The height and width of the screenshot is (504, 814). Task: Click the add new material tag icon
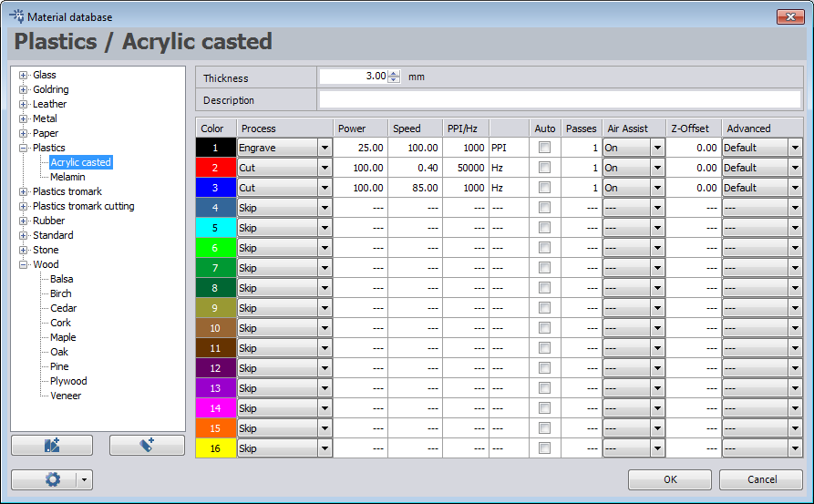(147, 445)
